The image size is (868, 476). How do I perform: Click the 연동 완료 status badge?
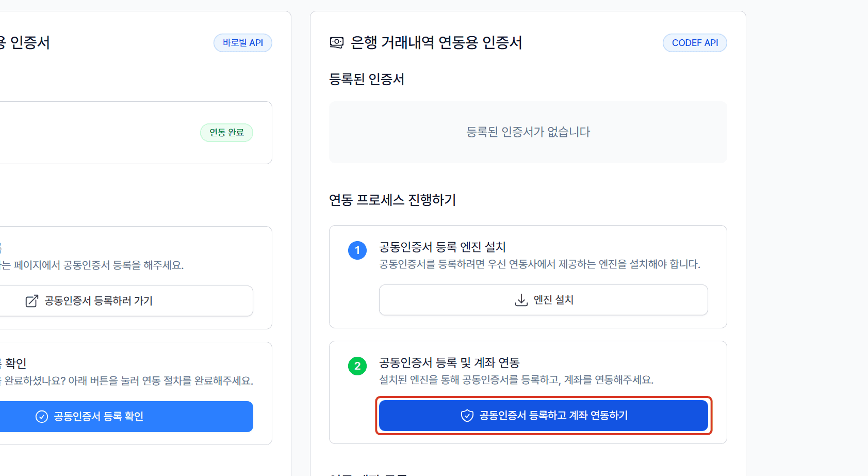coord(226,133)
